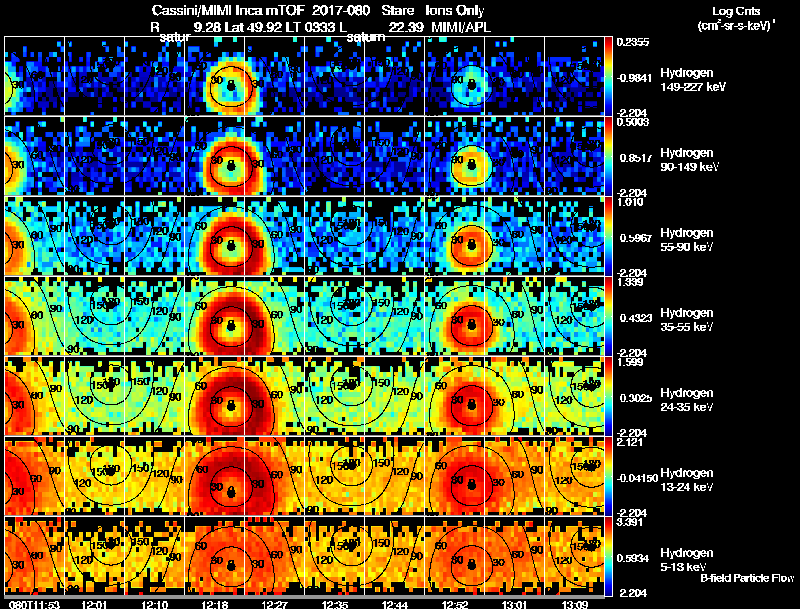Click the color bar beside Hydrogen 149-227 keV
Screen dimensions: 800x609
click(608, 75)
